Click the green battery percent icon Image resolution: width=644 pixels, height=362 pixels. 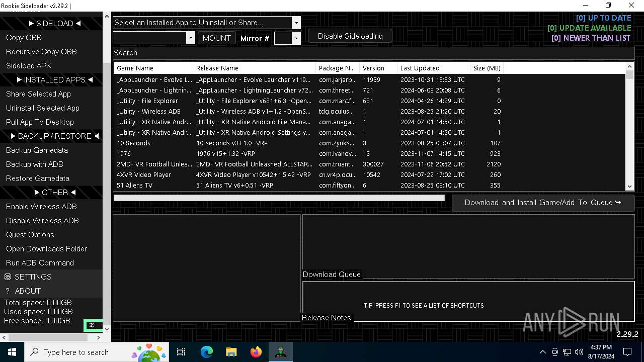click(92, 325)
